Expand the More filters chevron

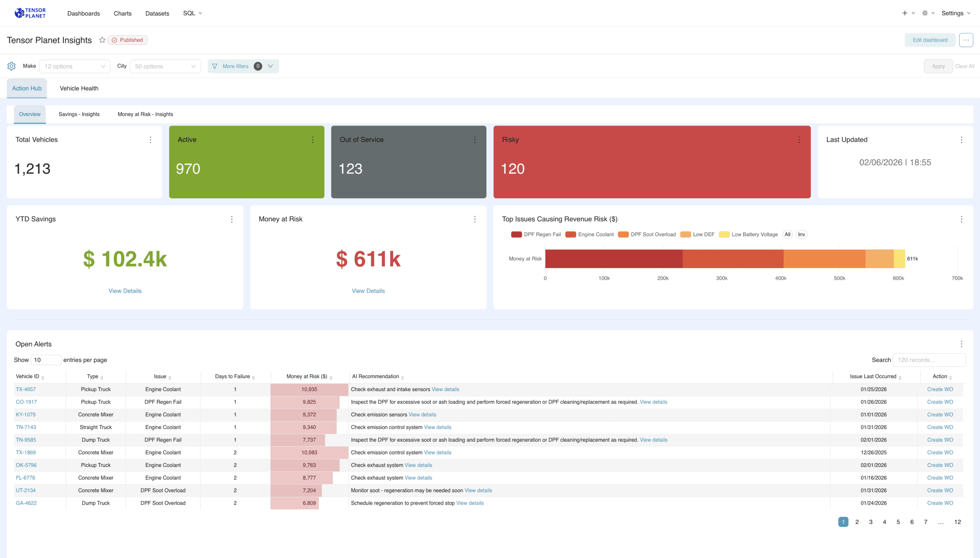270,66
